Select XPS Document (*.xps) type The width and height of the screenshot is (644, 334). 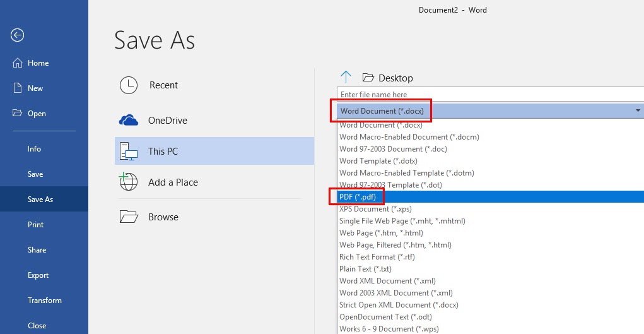(x=490, y=208)
